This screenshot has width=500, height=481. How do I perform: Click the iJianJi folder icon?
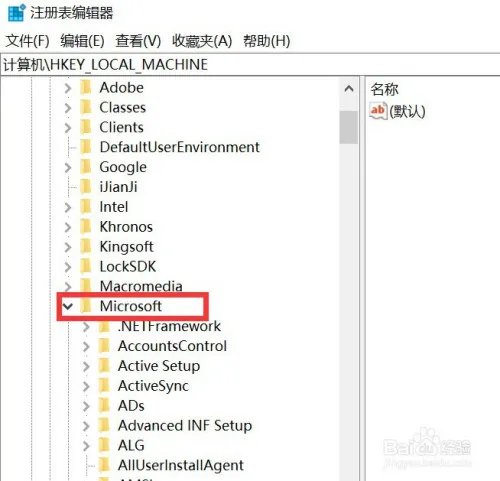click(86, 187)
